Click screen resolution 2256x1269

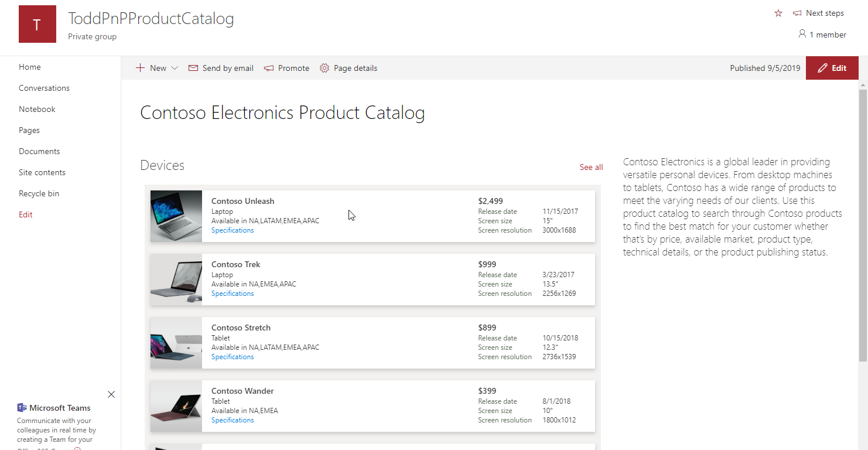coord(559,294)
